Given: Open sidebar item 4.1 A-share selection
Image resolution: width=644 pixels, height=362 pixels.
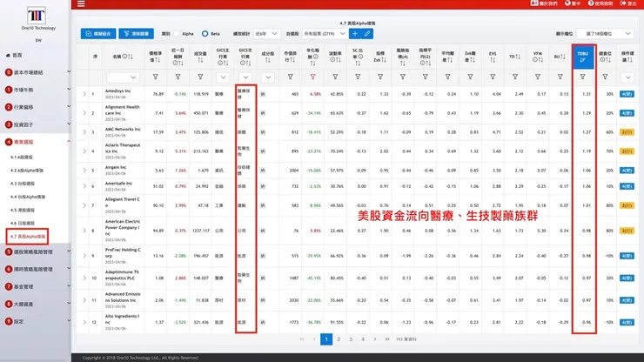Looking at the screenshot, I should [22, 157].
